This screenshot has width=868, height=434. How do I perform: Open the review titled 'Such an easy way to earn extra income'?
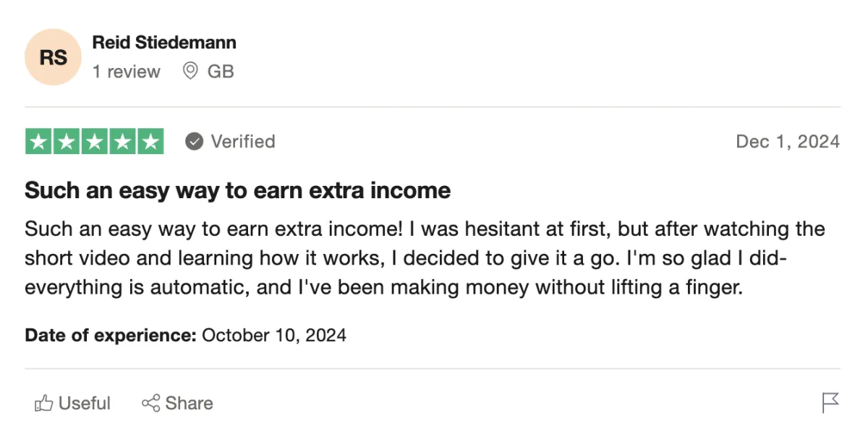coord(237,190)
